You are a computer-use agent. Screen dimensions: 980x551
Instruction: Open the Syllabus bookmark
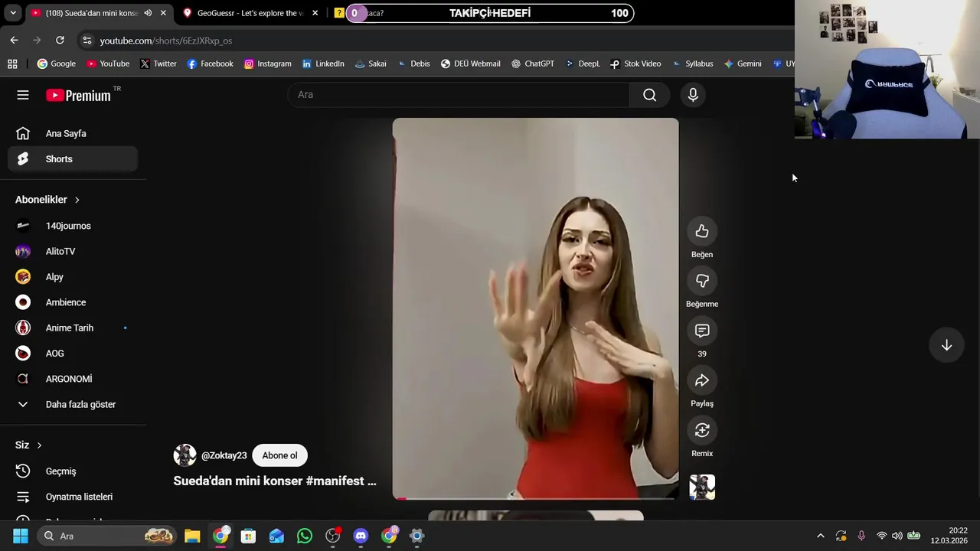click(x=692, y=64)
